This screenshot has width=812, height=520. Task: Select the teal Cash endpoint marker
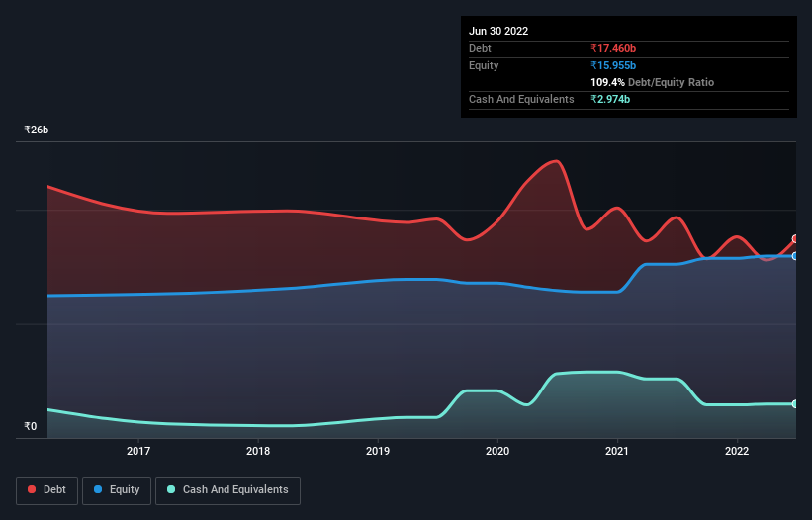point(795,404)
